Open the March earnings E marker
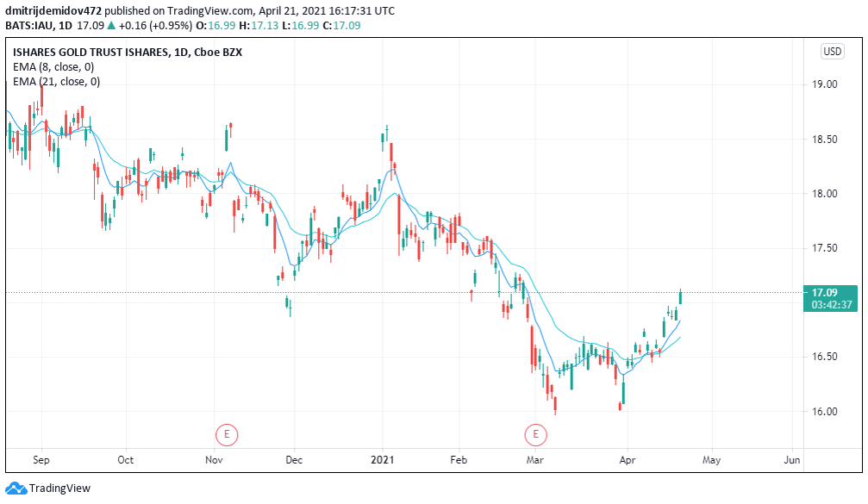Viewport: 868px width, 504px height. pos(536,434)
